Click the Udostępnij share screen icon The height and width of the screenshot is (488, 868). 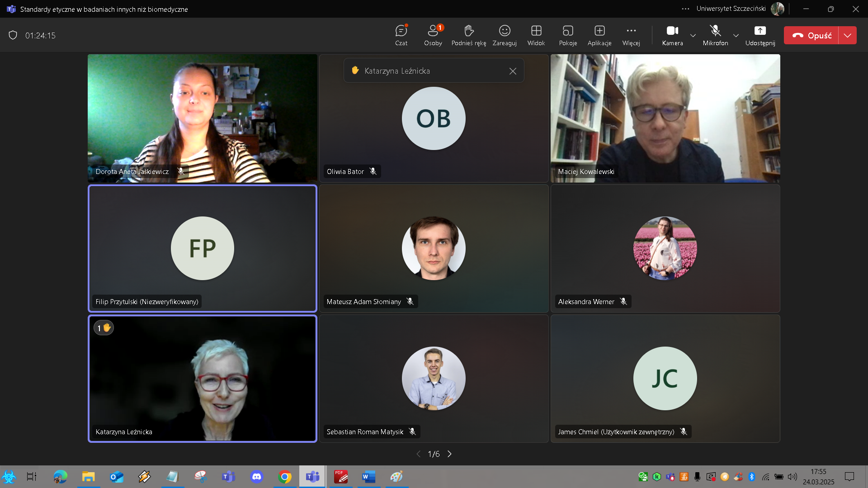click(x=760, y=31)
